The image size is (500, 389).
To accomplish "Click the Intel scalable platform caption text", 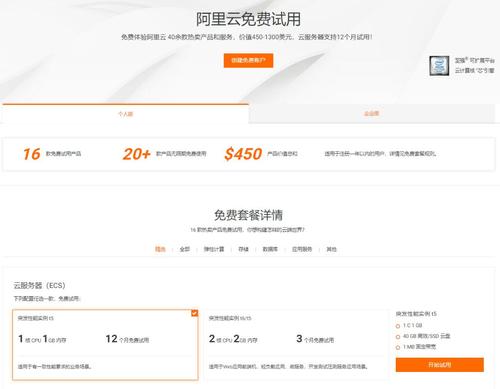I will click(x=475, y=65).
